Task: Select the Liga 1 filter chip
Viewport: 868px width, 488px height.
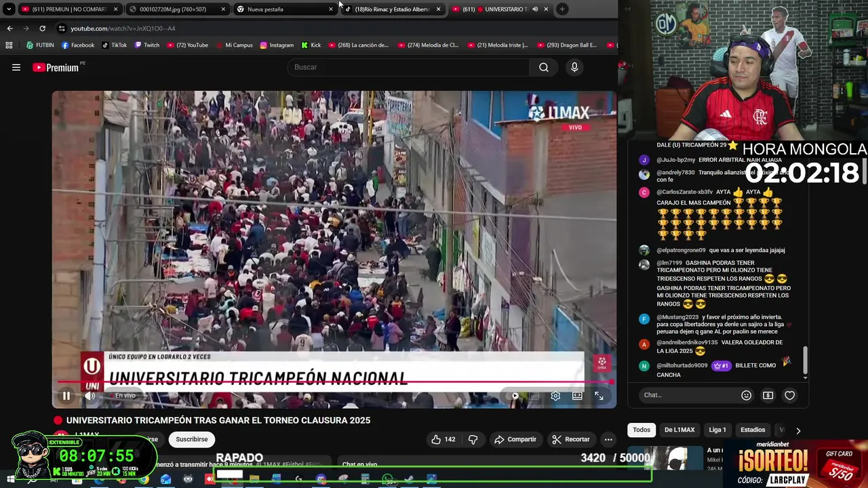Action: click(717, 430)
